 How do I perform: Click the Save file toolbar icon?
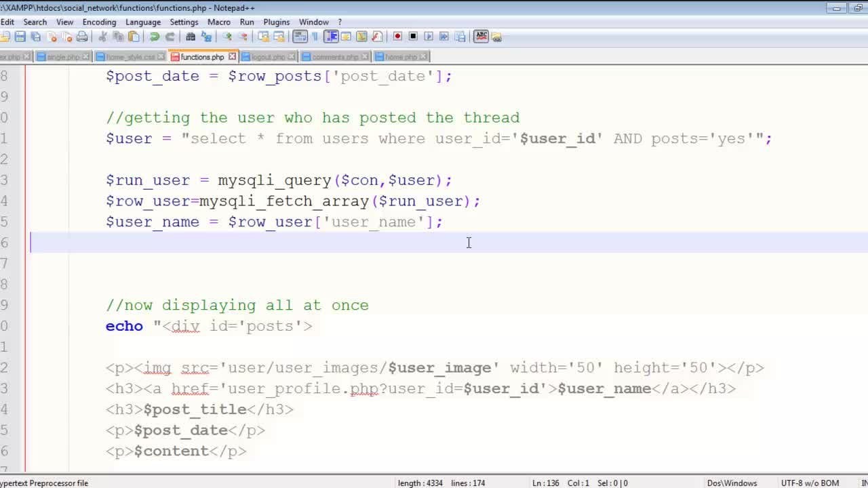(20, 37)
